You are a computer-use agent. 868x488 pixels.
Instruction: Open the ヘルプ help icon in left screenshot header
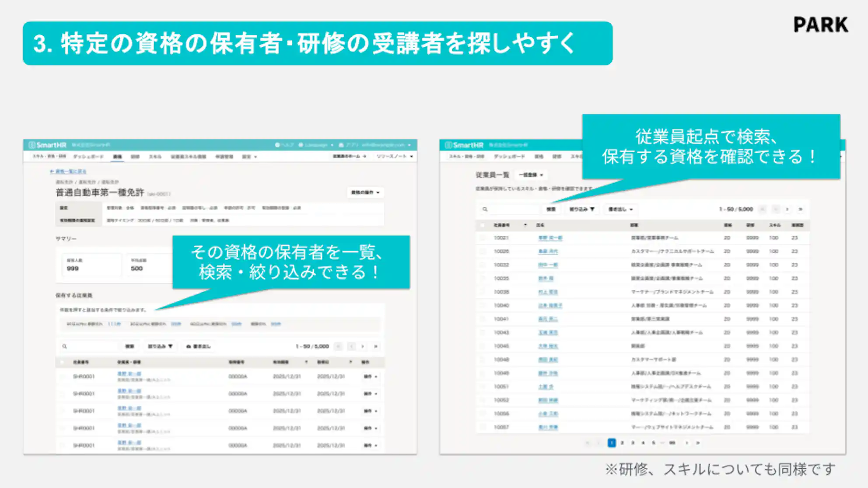pos(277,145)
